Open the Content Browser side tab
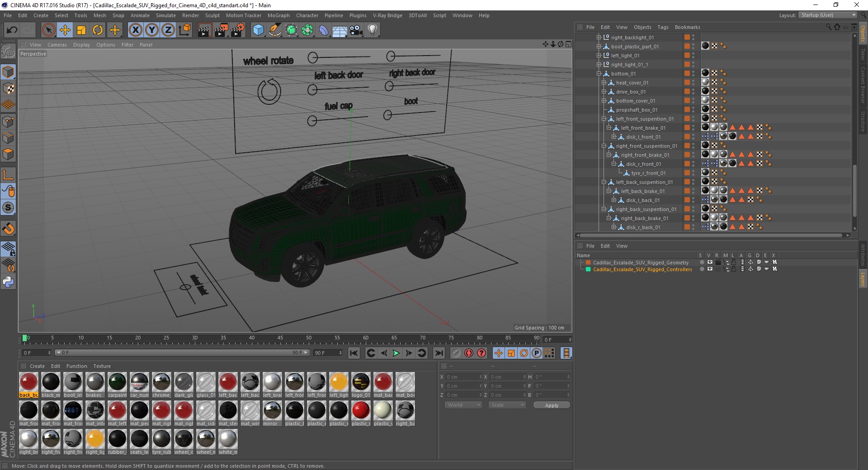868x470 pixels. coord(863,85)
